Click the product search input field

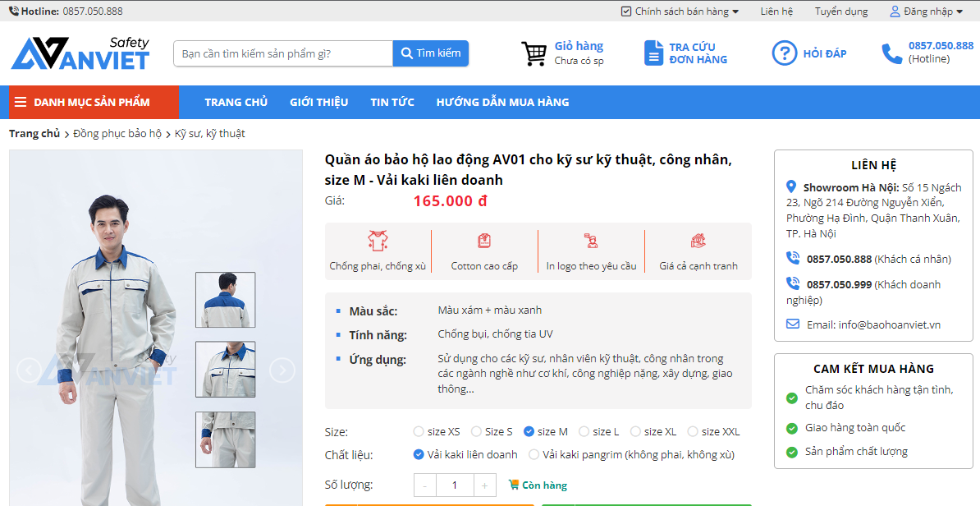(282, 53)
